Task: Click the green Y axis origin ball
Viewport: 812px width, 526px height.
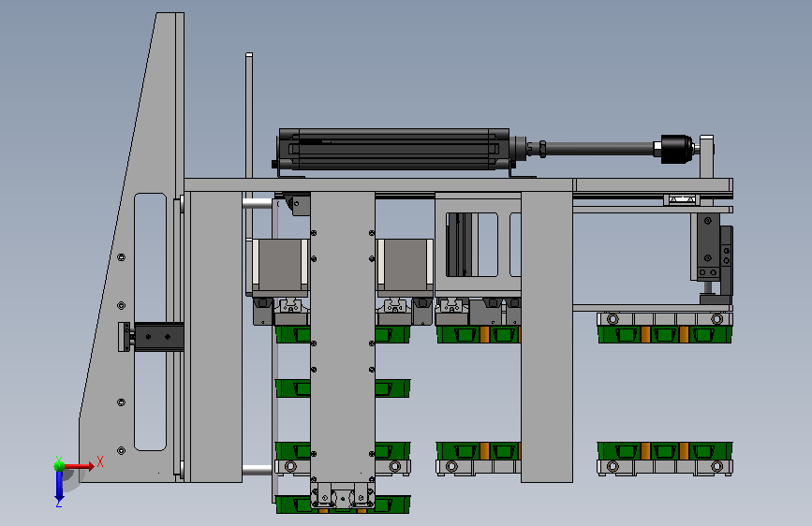Action: click(x=59, y=466)
